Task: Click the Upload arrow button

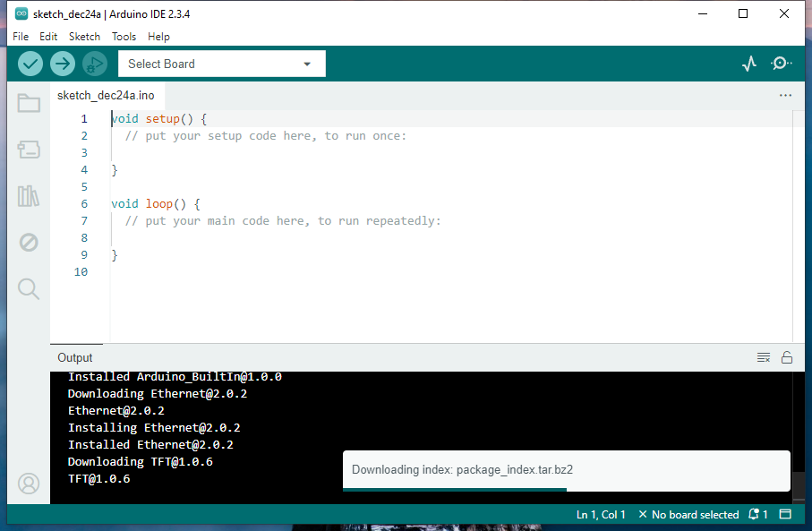Action: (63, 64)
